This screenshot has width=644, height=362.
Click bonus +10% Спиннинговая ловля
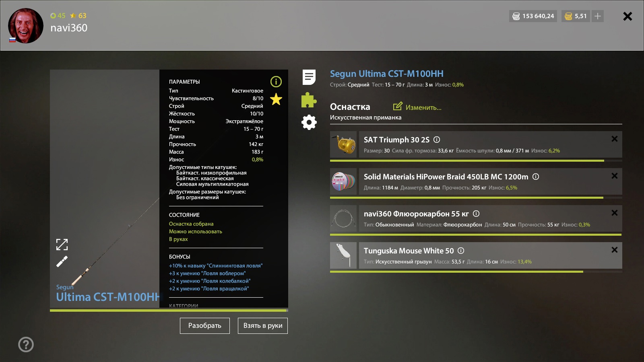[216, 266]
